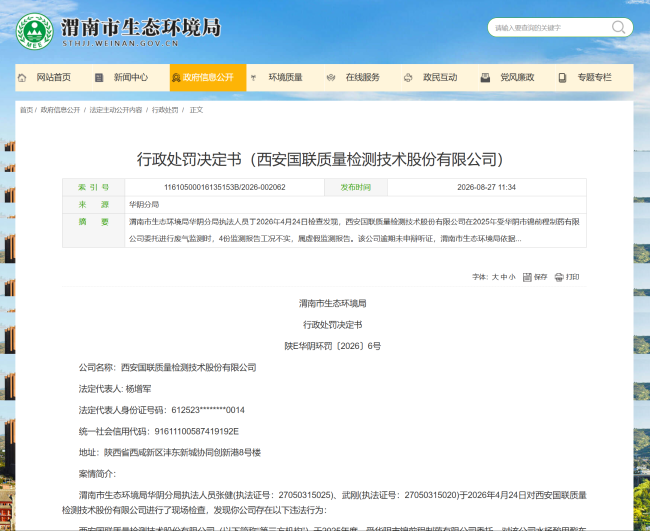Click the icon beside 政府信息公开
The width and height of the screenshot is (650, 531).
click(x=176, y=78)
